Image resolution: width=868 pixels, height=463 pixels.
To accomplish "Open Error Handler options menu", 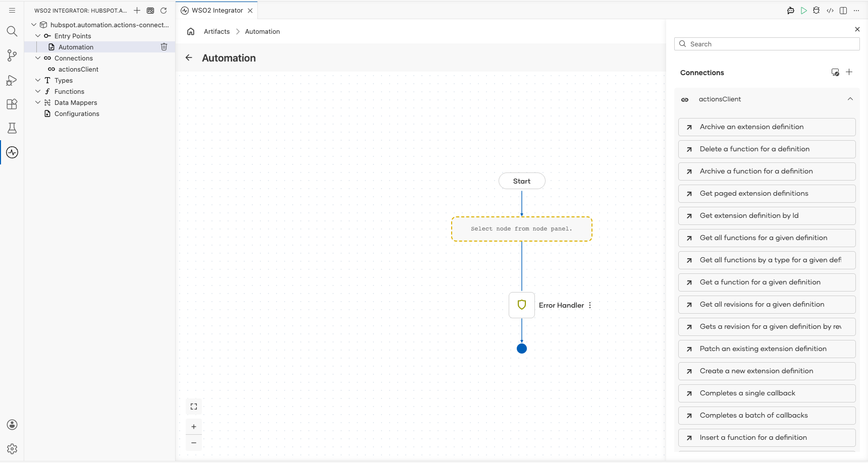I will coord(590,305).
